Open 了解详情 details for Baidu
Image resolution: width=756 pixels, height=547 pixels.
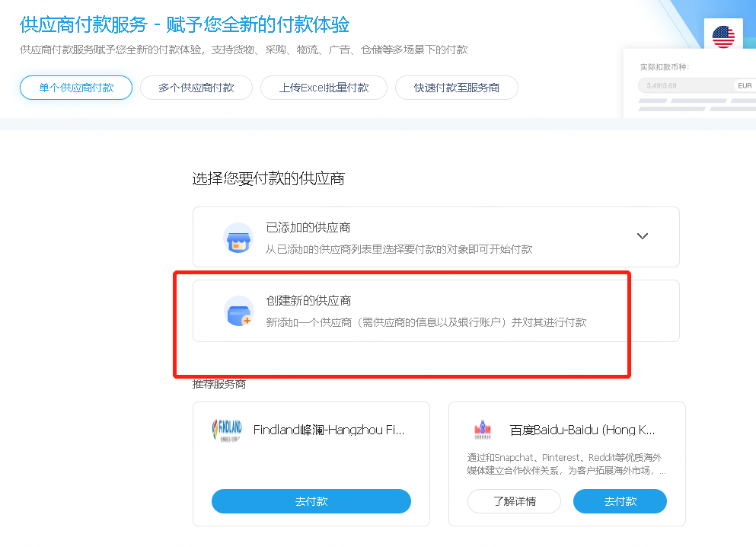point(514,501)
